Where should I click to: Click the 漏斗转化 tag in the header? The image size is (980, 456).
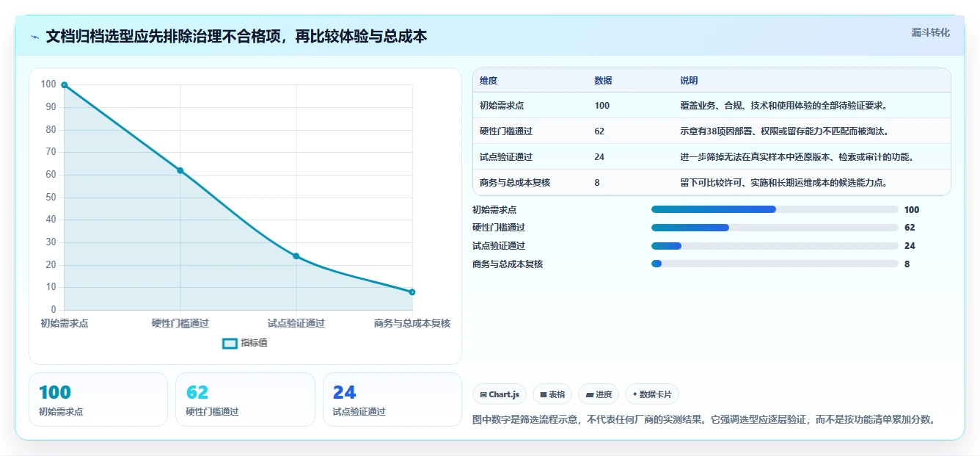point(930,32)
